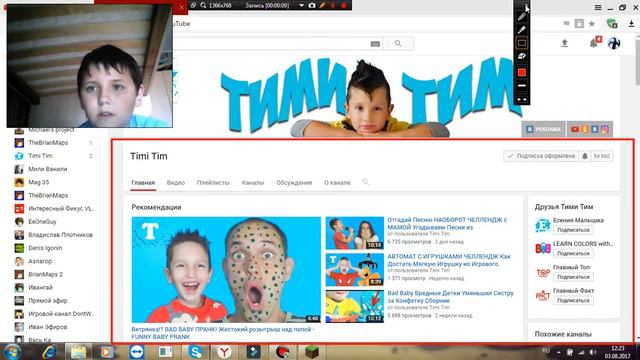Change line thickness in drawing panel
The width and height of the screenshot is (640, 360).
click(522, 86)
